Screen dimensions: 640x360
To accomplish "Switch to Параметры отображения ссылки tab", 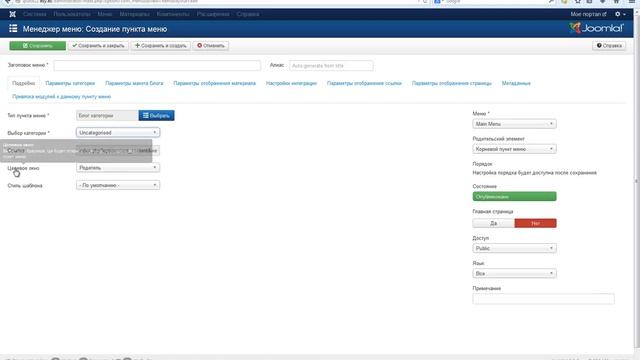I will coord(364,83).
